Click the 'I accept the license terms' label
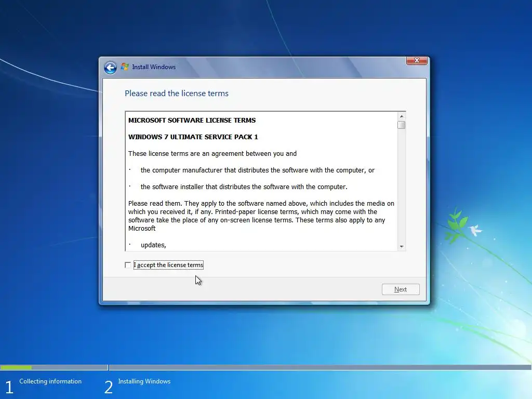 point(169,265)
